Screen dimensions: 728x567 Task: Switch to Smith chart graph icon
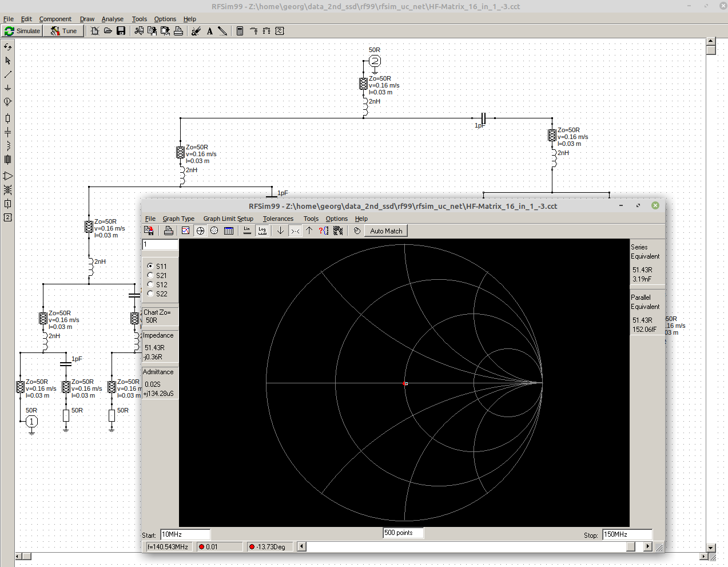pos(200,231)
